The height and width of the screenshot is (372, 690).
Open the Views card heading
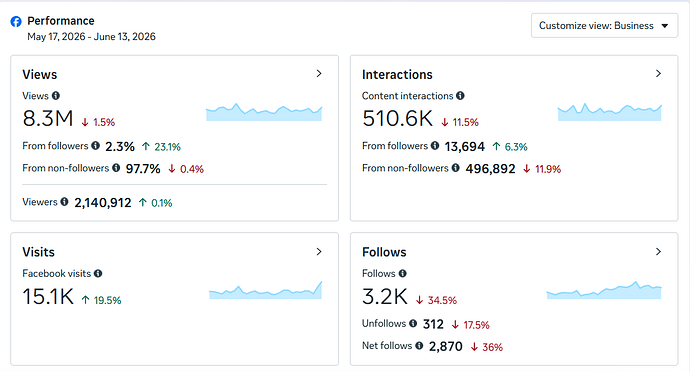(40, 74)
